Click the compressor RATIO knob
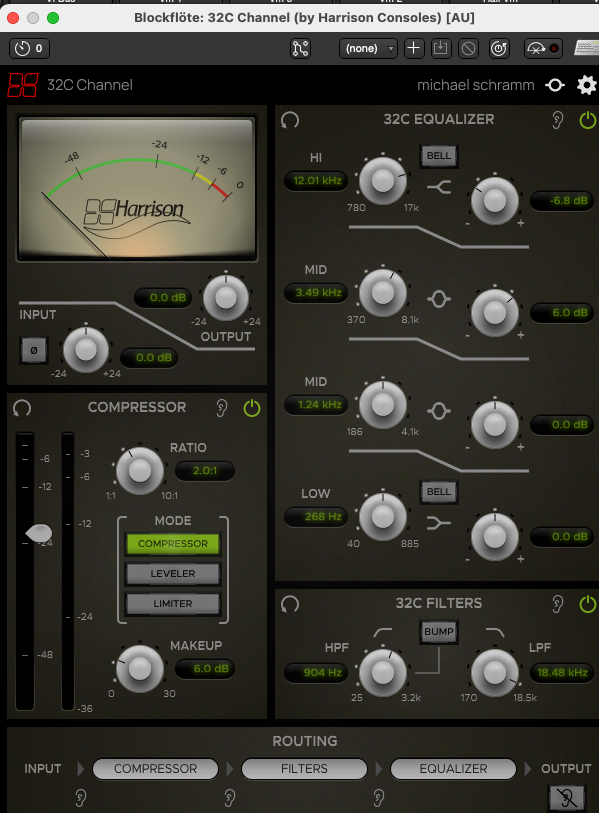The height and width of the screenshot is (813, 599). click(x=140, y=471)
